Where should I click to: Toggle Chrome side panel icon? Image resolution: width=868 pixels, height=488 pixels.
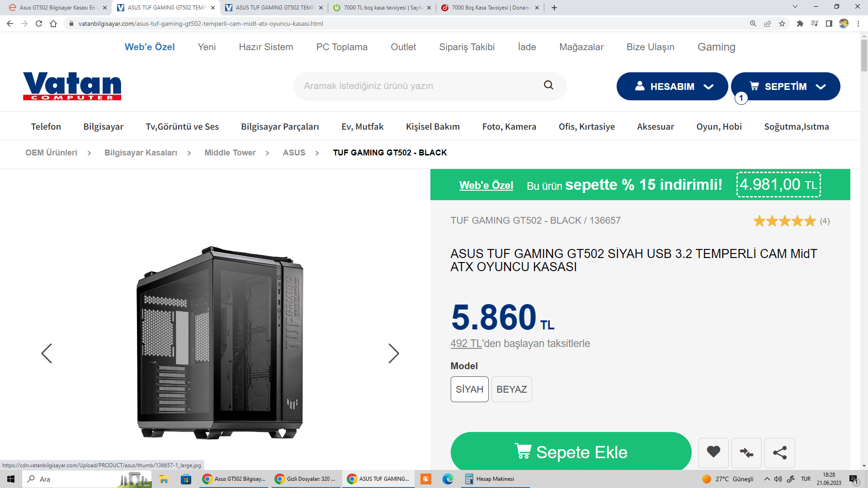[x=829, y=23]
